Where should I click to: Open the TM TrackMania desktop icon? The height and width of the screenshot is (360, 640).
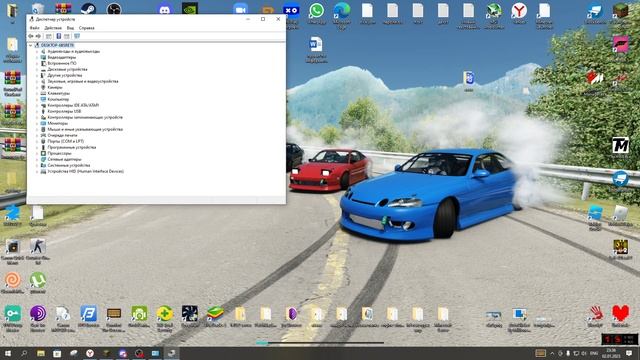coord(620,145)
